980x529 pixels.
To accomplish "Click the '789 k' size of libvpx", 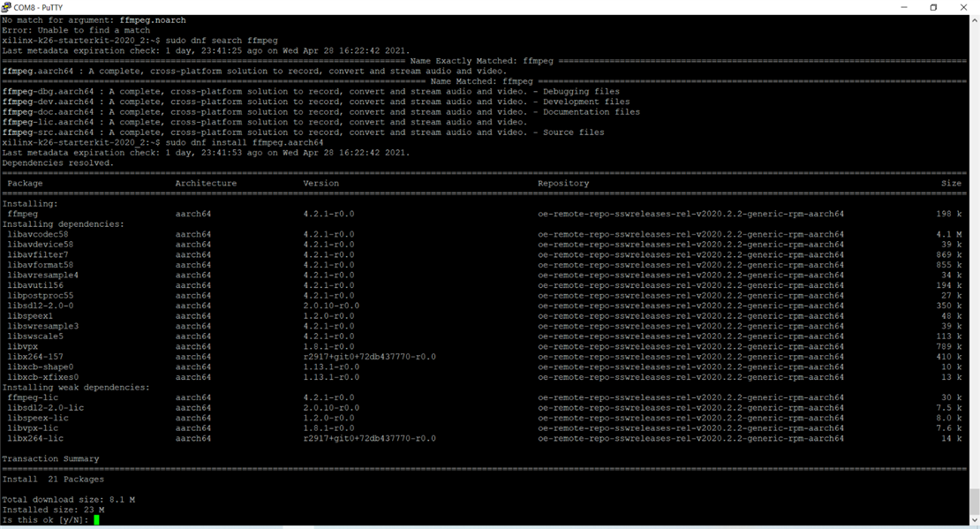I will click(x=949, y=346).
